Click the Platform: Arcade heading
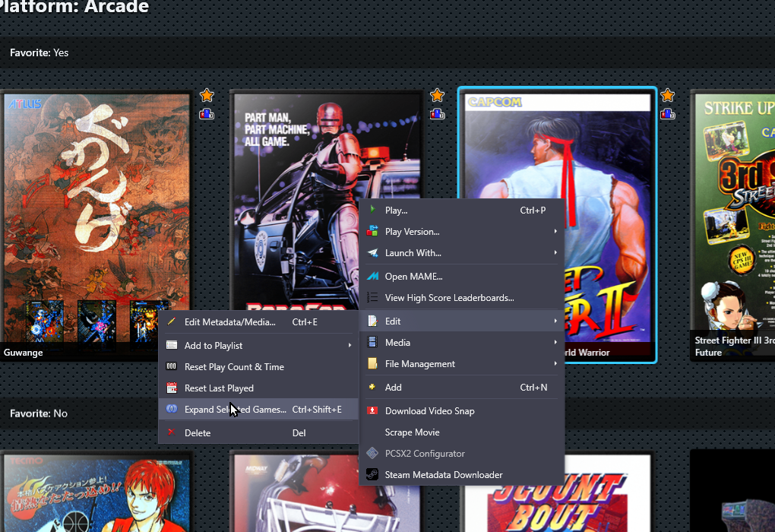This screenshot has width=775, height=532. 74,7
